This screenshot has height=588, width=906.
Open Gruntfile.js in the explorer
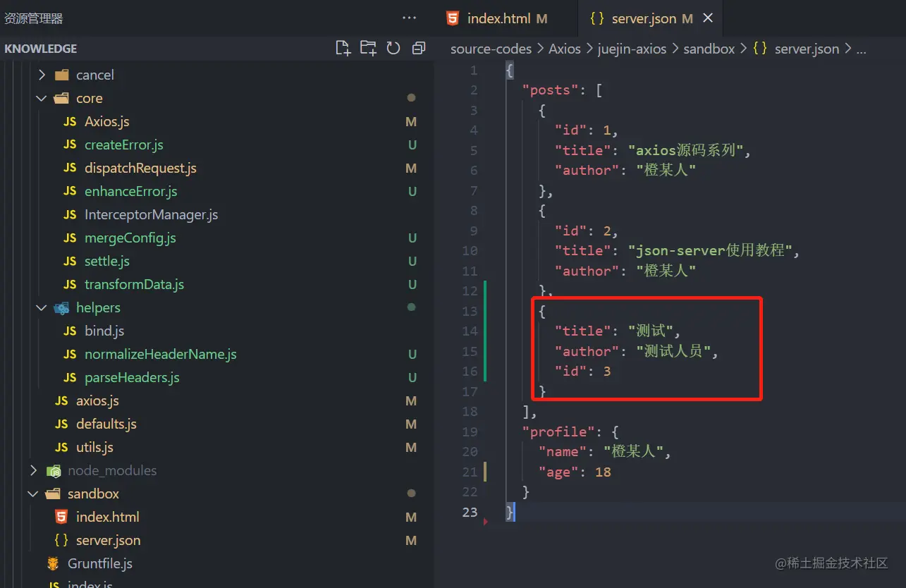click(x=100, y=563)
